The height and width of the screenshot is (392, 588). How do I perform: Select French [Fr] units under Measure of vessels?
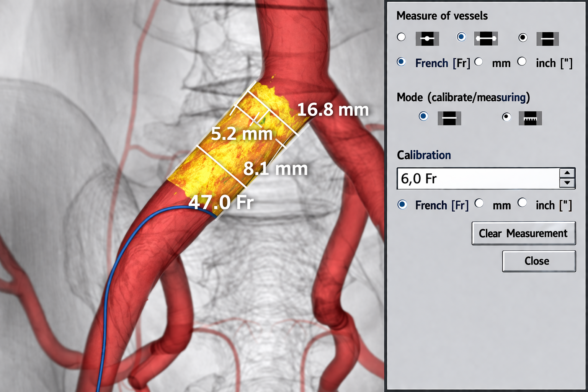401,62
